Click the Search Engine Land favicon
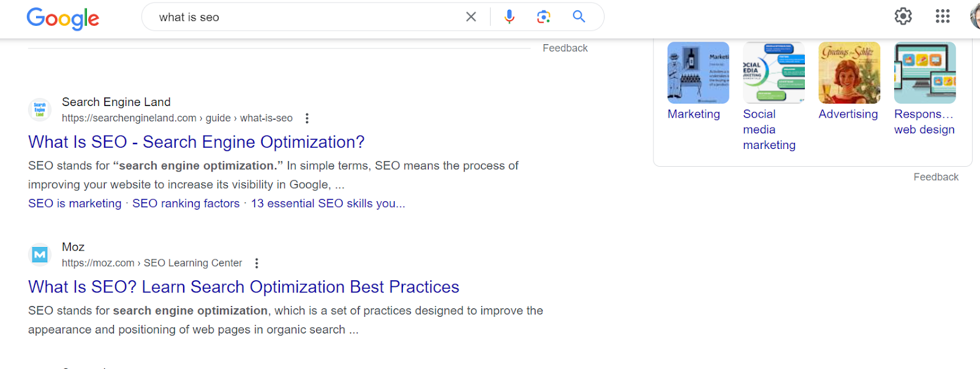 click(x=40, y=110)
